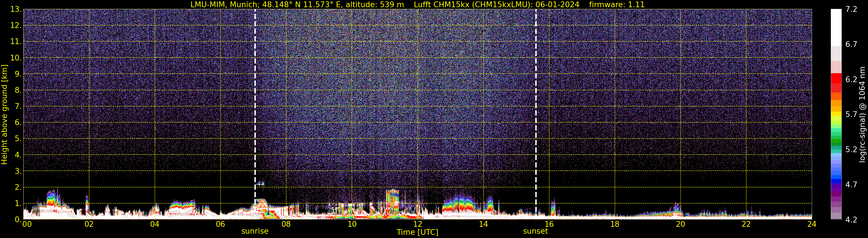The image size is (868, 238).
Task: Click the date '06-01-2024' in the title
Action: coord(557,4)
